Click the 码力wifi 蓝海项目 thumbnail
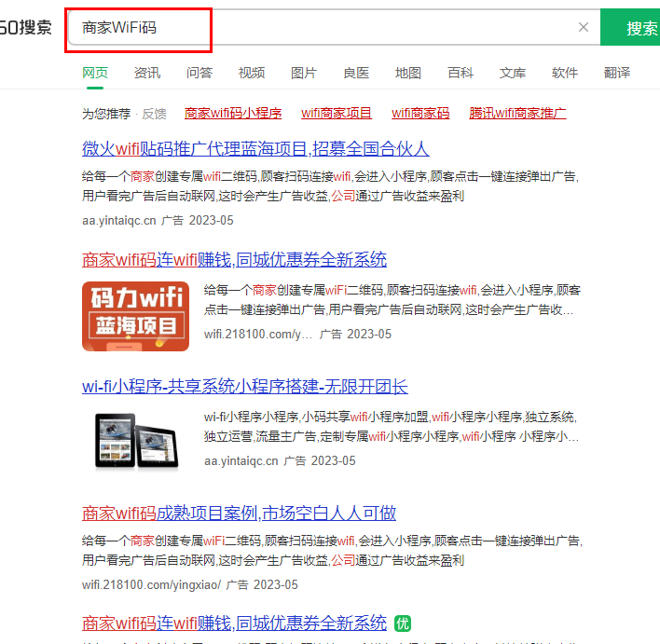660x644 pixels. (x=135, y=317)
